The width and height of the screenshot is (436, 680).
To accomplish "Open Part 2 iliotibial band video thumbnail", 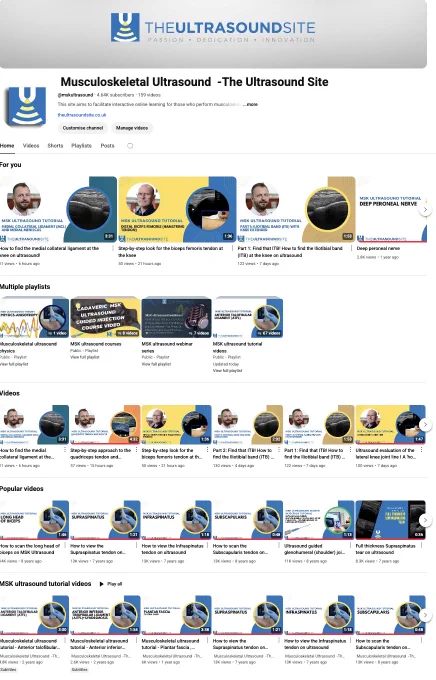I will (x=248, y=425).
